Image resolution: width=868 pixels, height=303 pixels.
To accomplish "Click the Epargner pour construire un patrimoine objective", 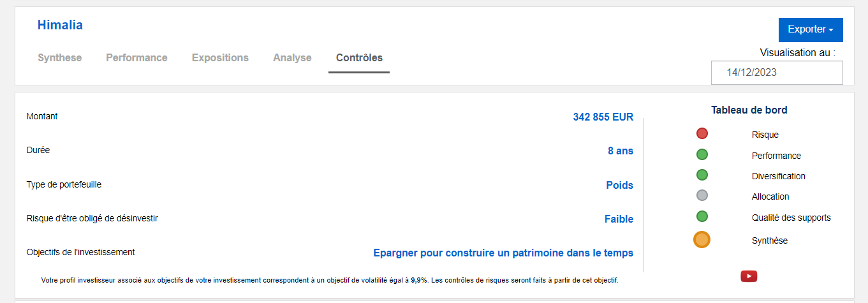I will point(503,253).
